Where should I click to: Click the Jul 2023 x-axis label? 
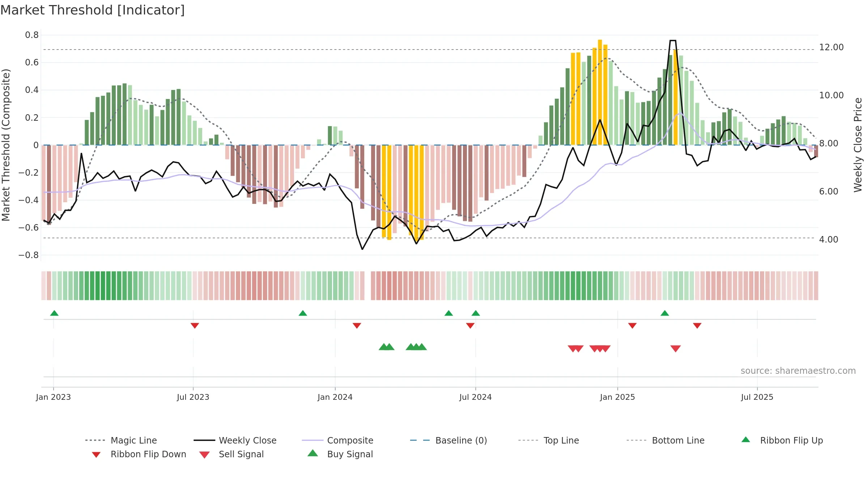193,397
